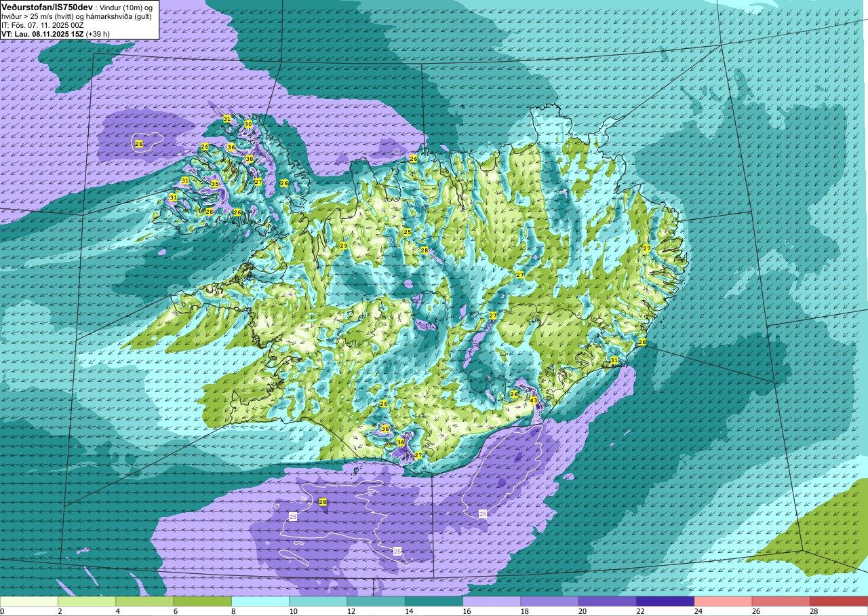The image size is (868, 616).
Task: Click the legend scale number "6"
Action: click(x=175, y=611)
